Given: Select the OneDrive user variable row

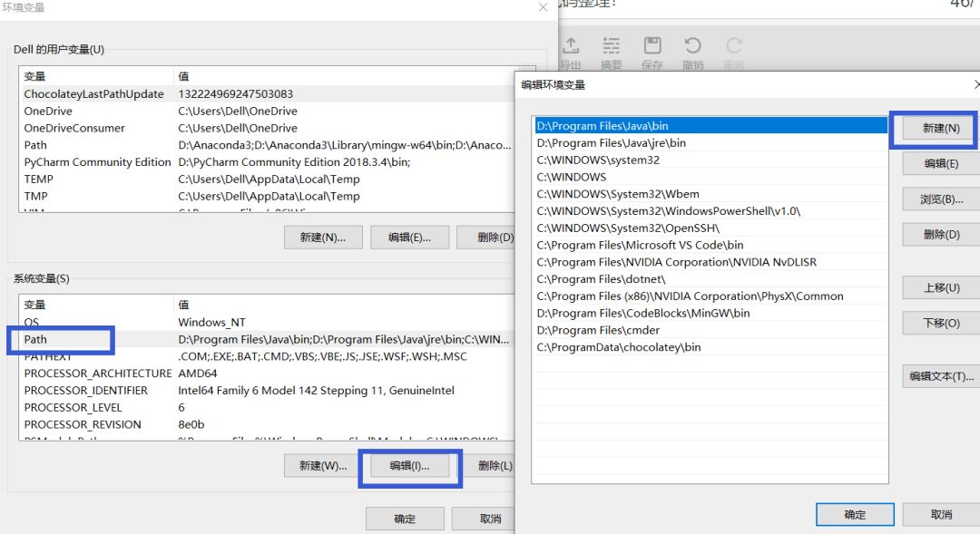Looking at the screenshot, I should (48, 112).
